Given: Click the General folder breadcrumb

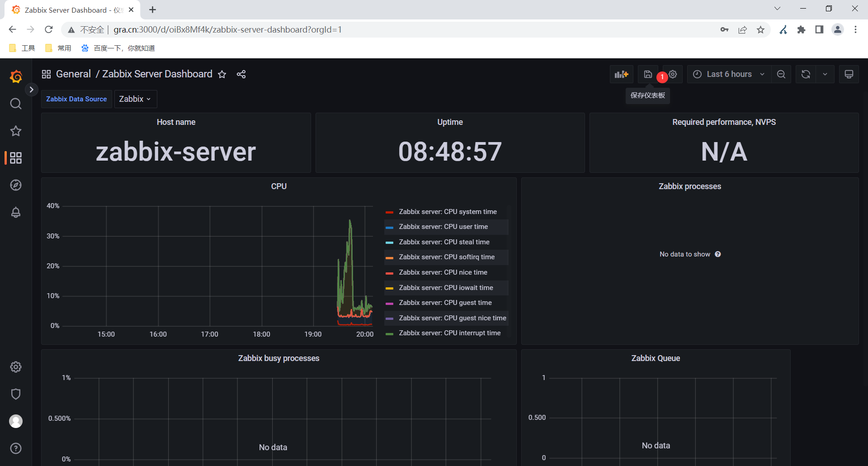Looking at the screenshot, I should pos(73,74).
